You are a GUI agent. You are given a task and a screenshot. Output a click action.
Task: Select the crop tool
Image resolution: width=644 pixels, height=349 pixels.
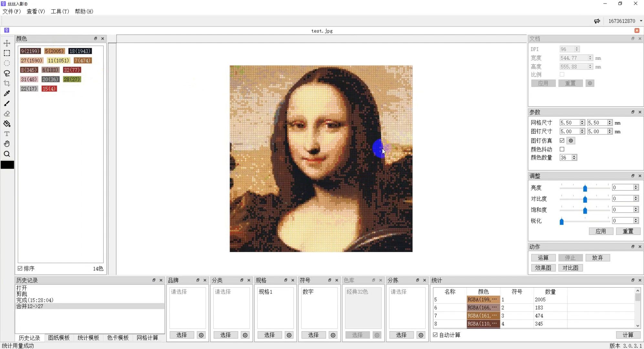click(x=7, y=83)
